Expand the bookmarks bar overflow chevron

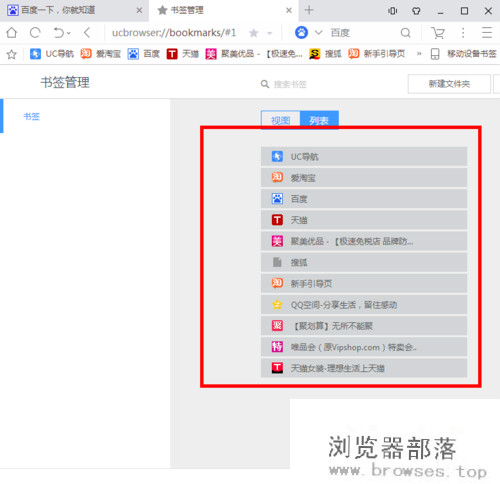[419, 54]
